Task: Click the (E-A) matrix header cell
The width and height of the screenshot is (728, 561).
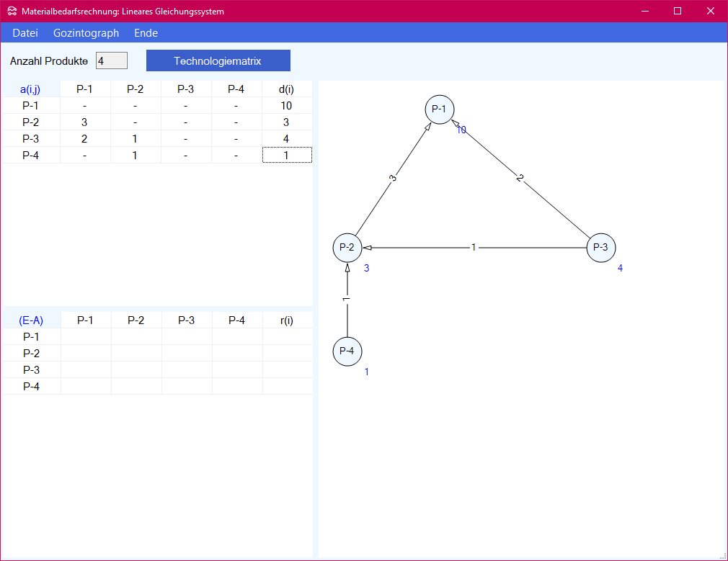Action: tap(31, 320)
